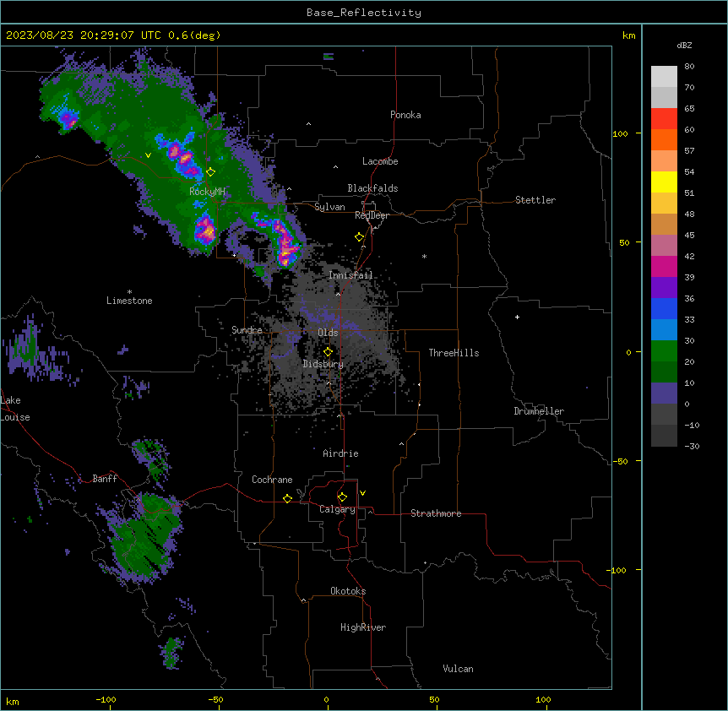Click the Blackfalds city label
The image size is (728, 711).
click(x=372, y=188)
